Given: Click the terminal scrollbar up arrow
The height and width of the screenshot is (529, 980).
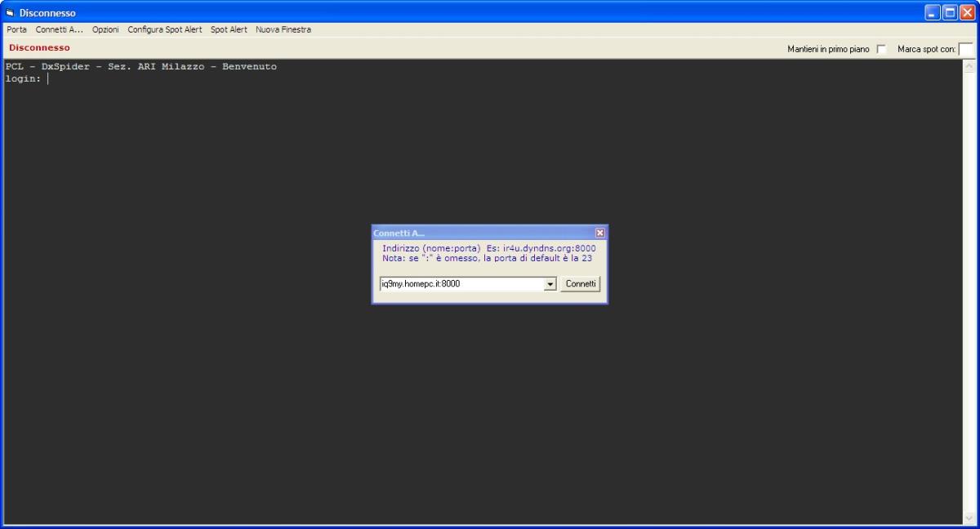Looking at the screenshot, I should 969,66.
